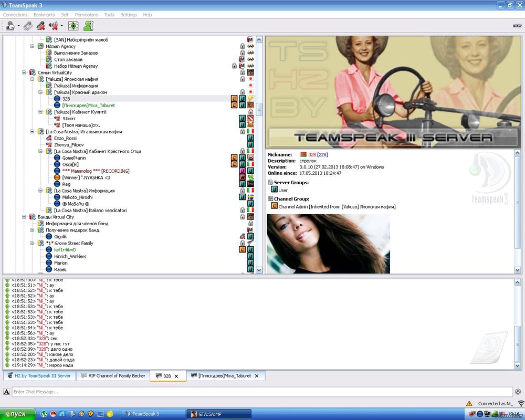Select user 328 in the channel tree

pyautogui.click(x=66, y=99)
